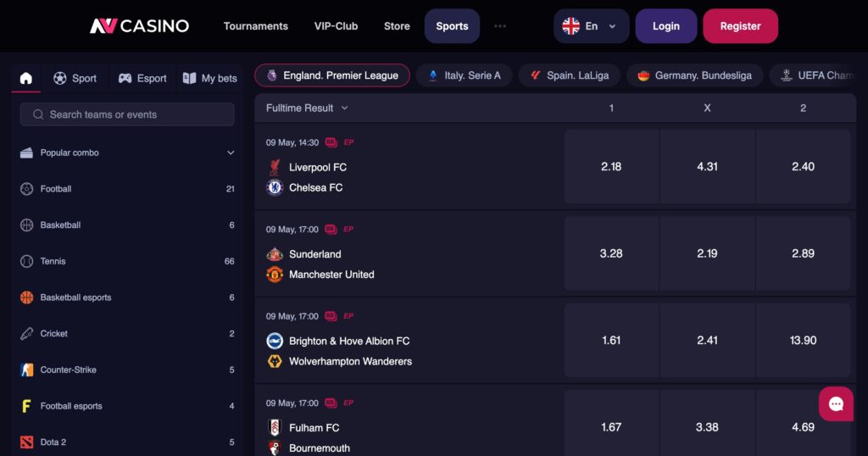Image resolution: width=868 pixels, height=456 pixels.
Task: Click the Register button
Action: coord(740,26)
